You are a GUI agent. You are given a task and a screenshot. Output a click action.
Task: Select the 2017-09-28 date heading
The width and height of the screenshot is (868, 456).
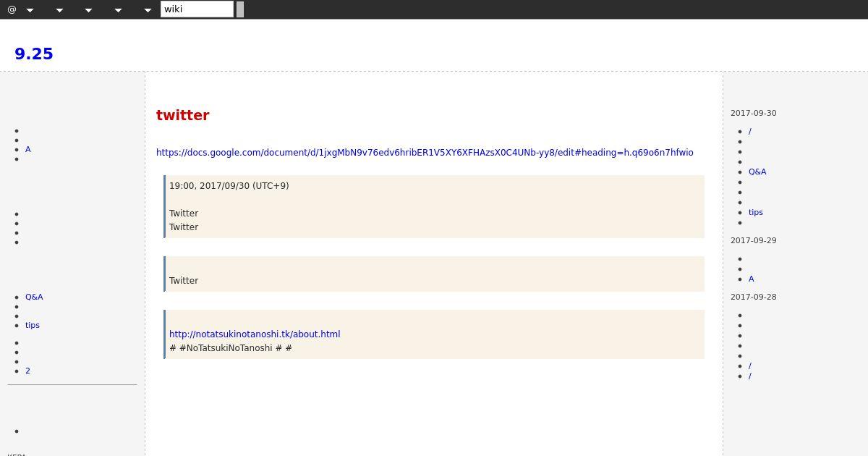pyautogui.click(x=754, y=297)
